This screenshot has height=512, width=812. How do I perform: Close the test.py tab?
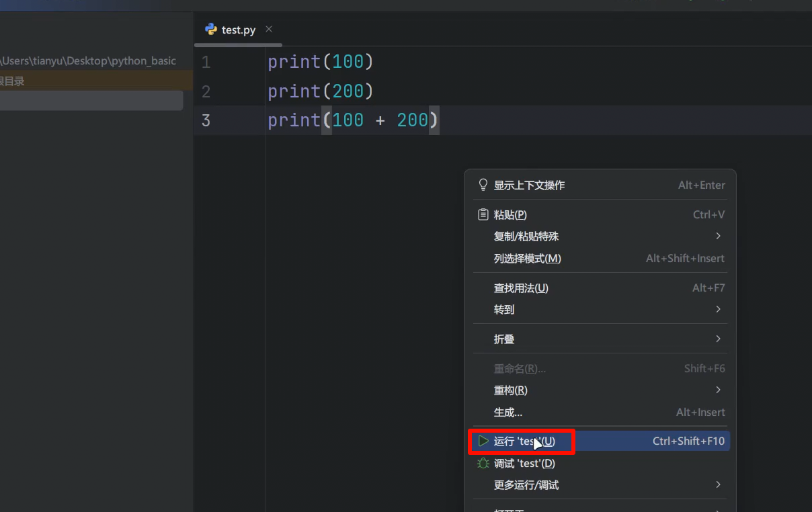[269, 29]
